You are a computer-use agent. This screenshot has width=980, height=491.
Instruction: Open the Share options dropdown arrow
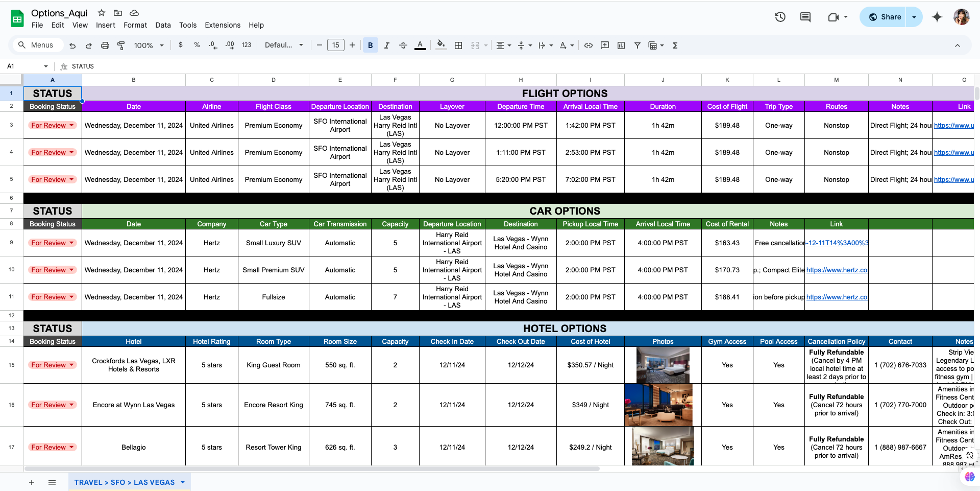click(x=914, y=17)
